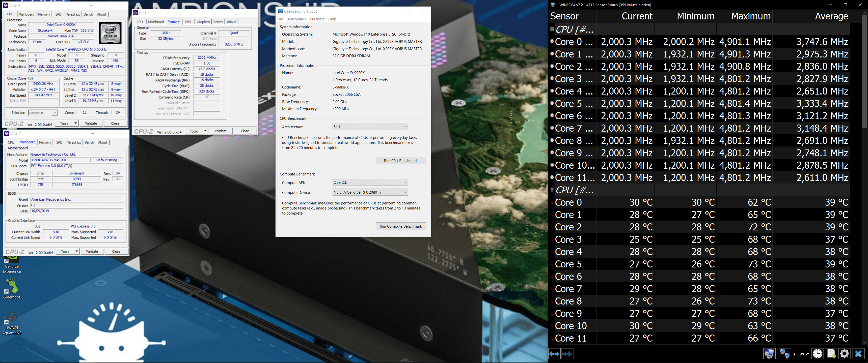Open Compute Device RTX 2080 Ti dropdown
This screenshot has height=363, width=868.
click(370, 192)
